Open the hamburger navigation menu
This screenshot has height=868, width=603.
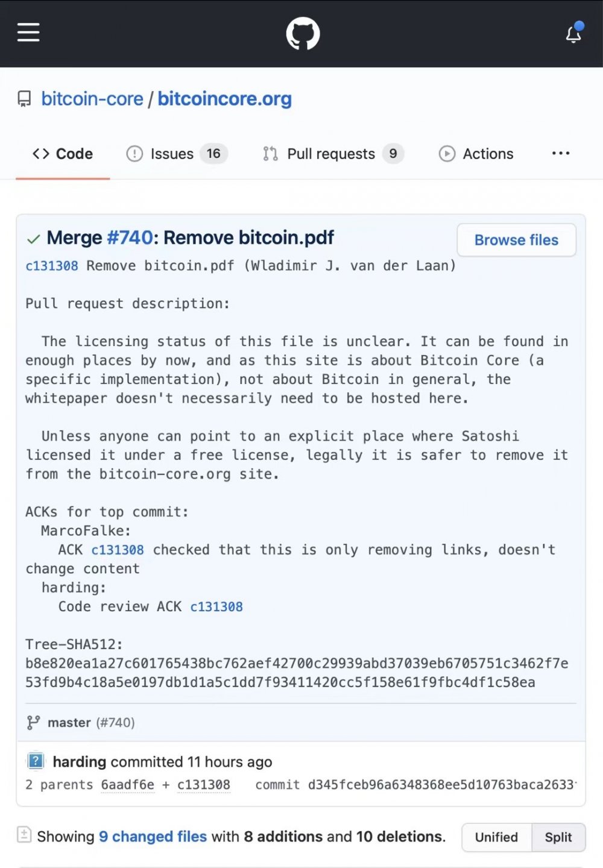[x=28, y=33]
